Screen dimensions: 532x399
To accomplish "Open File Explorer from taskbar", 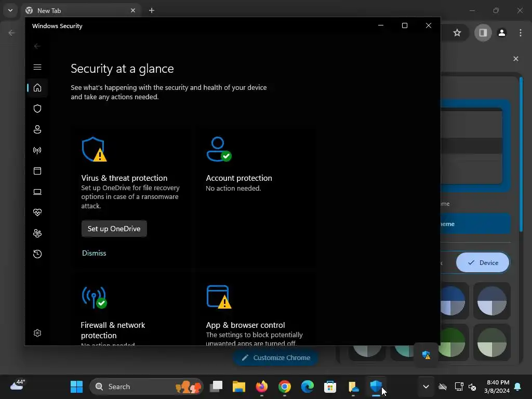I will [239, 387].
